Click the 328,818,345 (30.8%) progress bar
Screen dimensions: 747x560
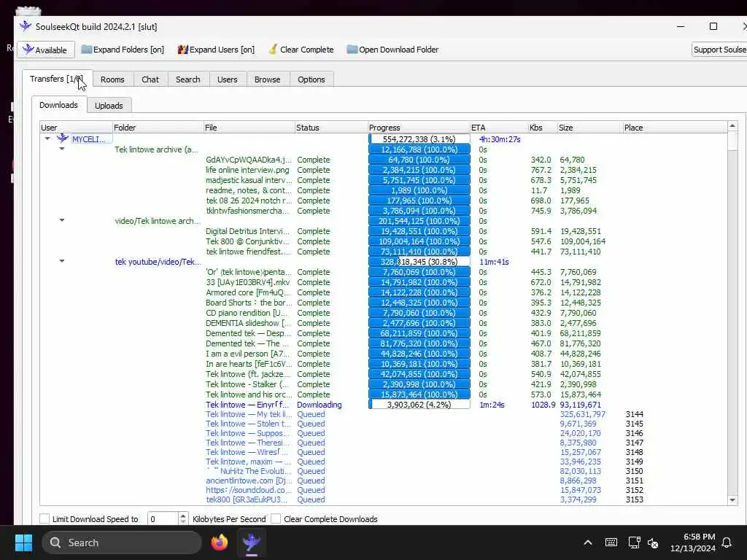419,262
